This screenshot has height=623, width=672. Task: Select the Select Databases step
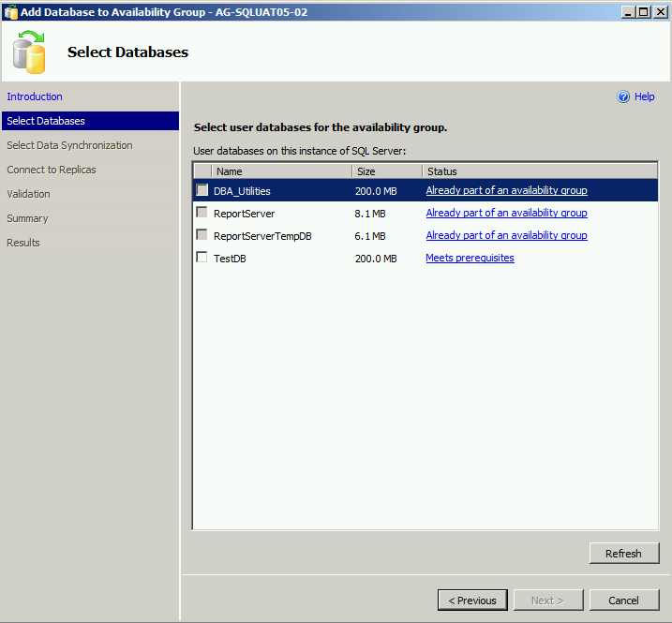pos(90,121)
